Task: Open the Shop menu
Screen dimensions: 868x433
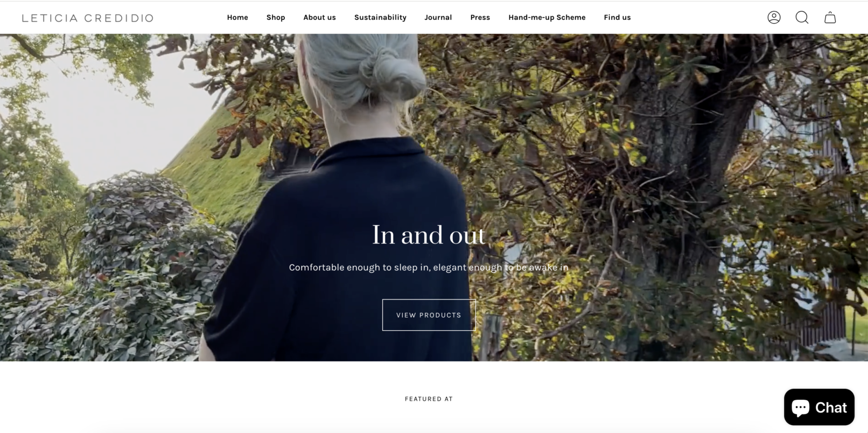Action: click(x=276, y=17)
